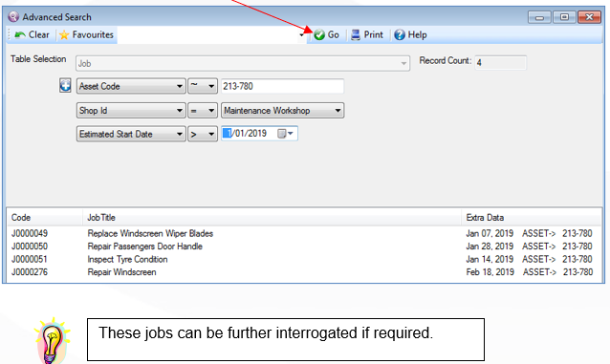Click the Clear toolbar button
This screenshot has width=610, height=364.
coord(32,35)
